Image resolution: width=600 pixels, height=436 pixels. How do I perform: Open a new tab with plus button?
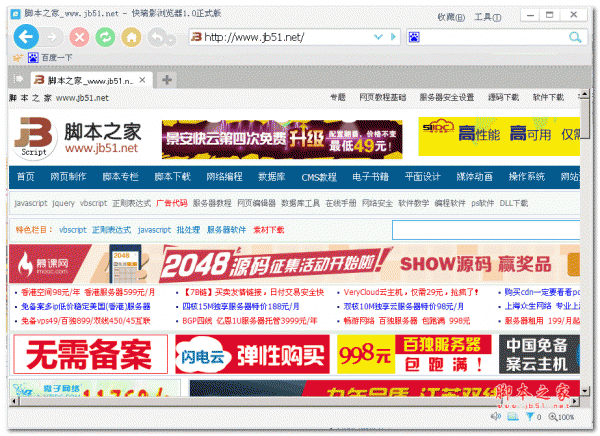click(x=167, y=80)
